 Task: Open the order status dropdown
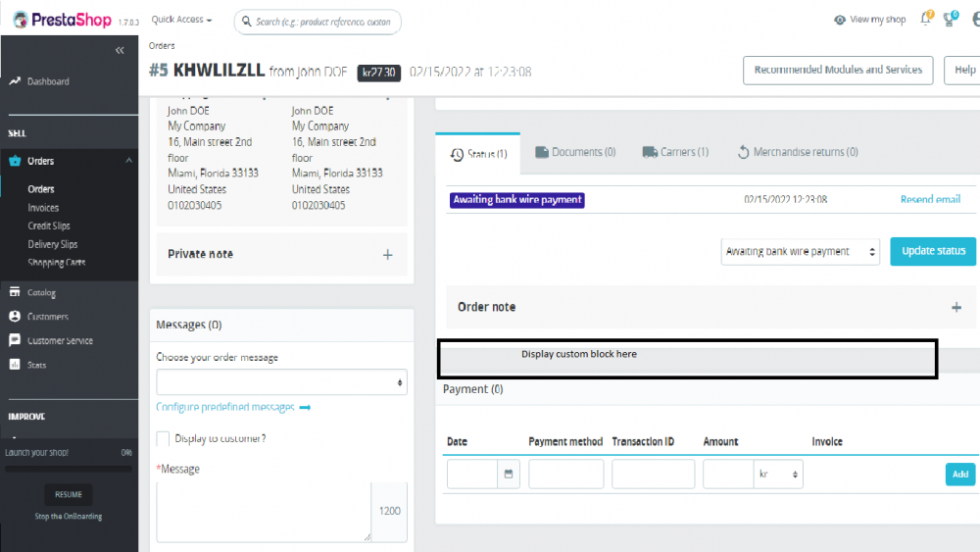coord(800,251)
